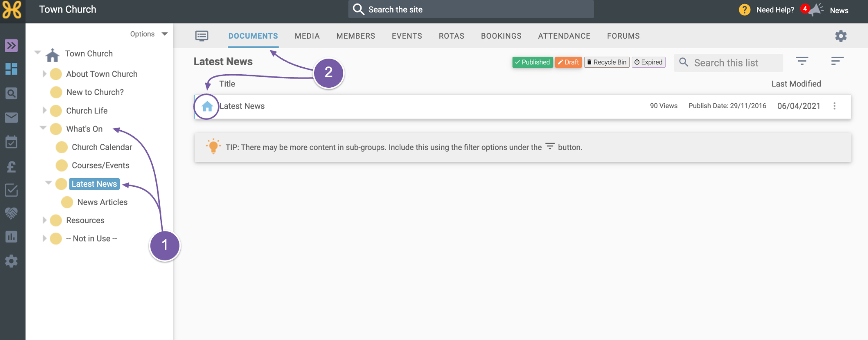This screenshot has width=868, height=340.
Task: Open the question mark help icon
Action: tap(744, 10)
